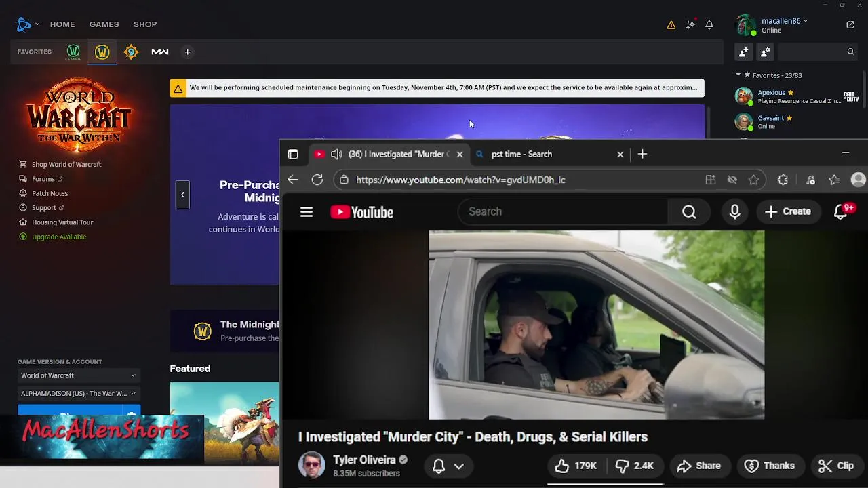Click Apexious friend avatar
This screenshot has width=868, height=488.
[x=744, y=96]
